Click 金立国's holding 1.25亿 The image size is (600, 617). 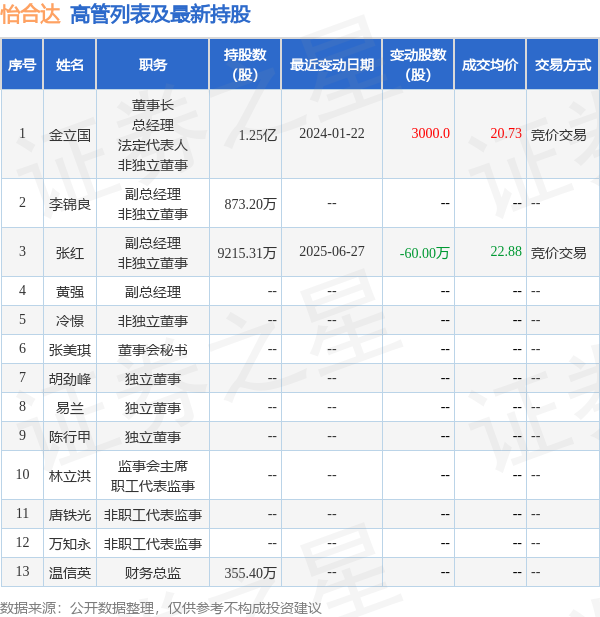(258, 135)
